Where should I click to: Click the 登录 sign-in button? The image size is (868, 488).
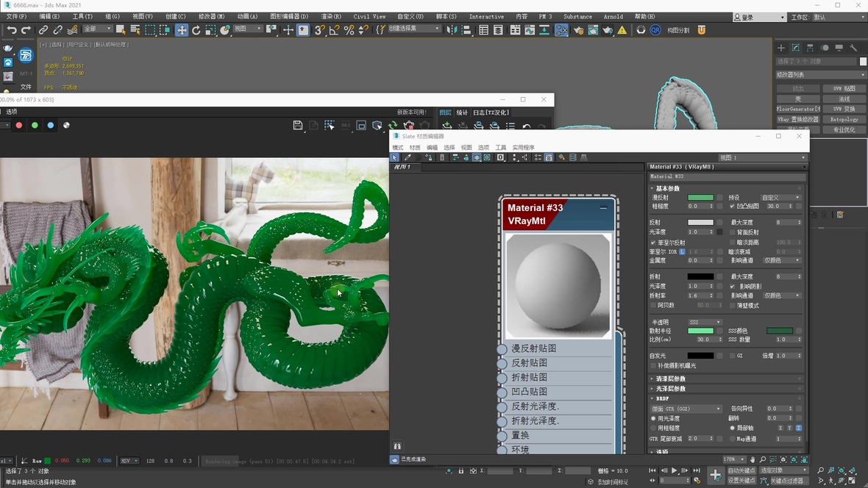point(747,17)
